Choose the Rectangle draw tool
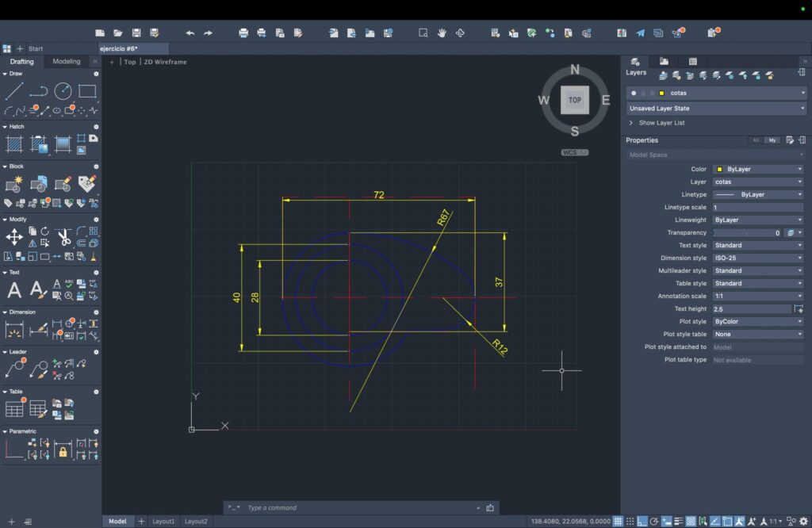Image resolution: width=812 pixels, height=528 pixels. coord(87,91)
